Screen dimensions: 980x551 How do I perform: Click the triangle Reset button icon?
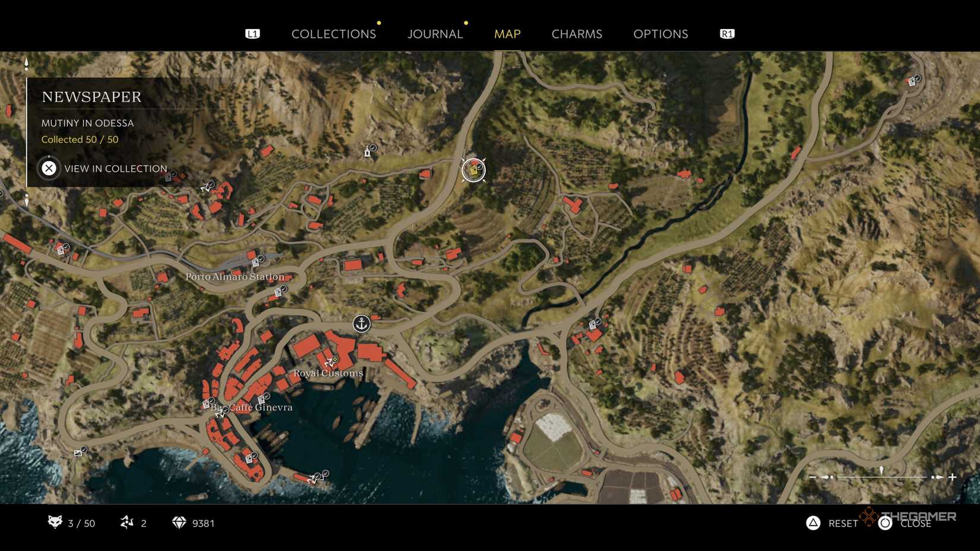[813, 522]
